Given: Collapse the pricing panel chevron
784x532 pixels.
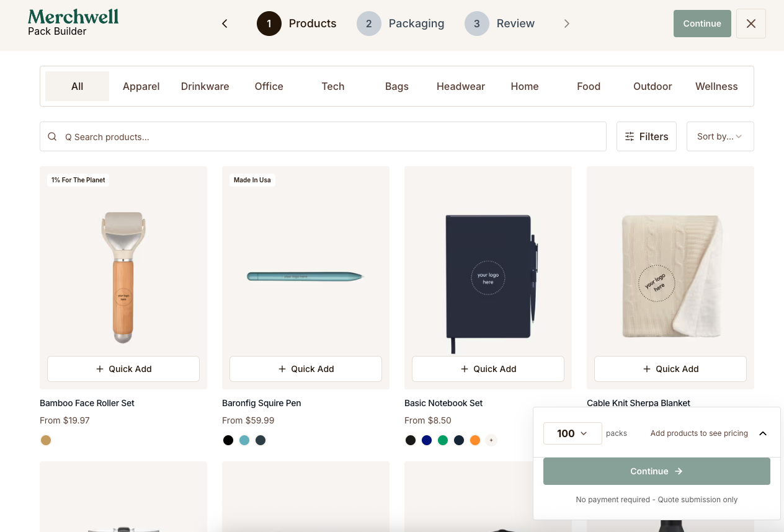Looking at the screenshot, I should (763, 433).
